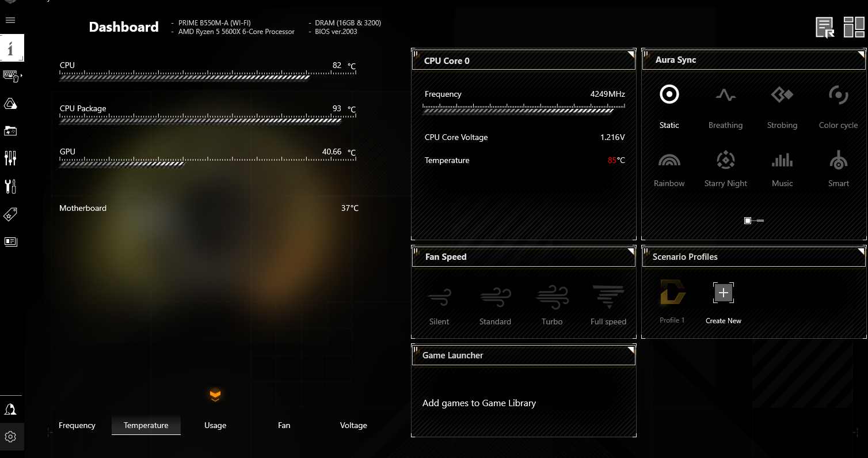Set fan speed to Turbo
868x458 pixels.
coord(552,305)
